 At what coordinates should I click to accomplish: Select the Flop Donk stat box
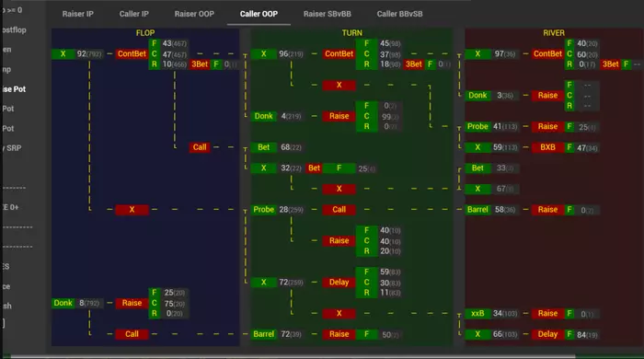click(x=63, y=303)
